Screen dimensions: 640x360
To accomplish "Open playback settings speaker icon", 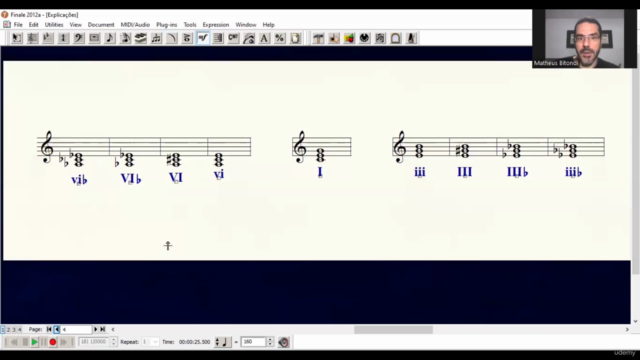I will pyautogui.click(x=283, y=342).
